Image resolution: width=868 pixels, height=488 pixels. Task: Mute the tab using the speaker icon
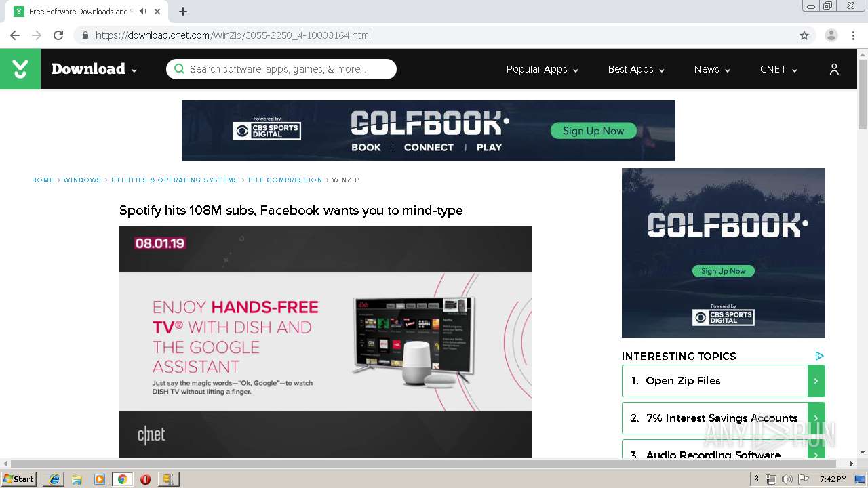point(143,12)
